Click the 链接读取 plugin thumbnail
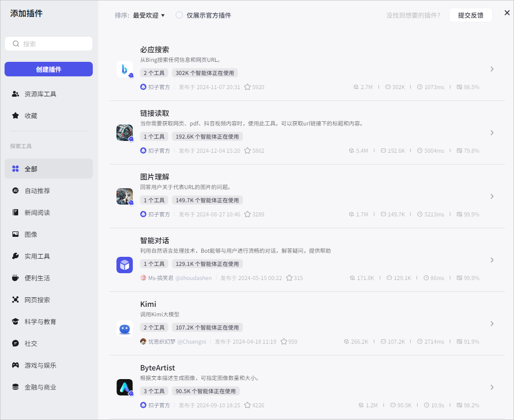 tap(125, 133)
